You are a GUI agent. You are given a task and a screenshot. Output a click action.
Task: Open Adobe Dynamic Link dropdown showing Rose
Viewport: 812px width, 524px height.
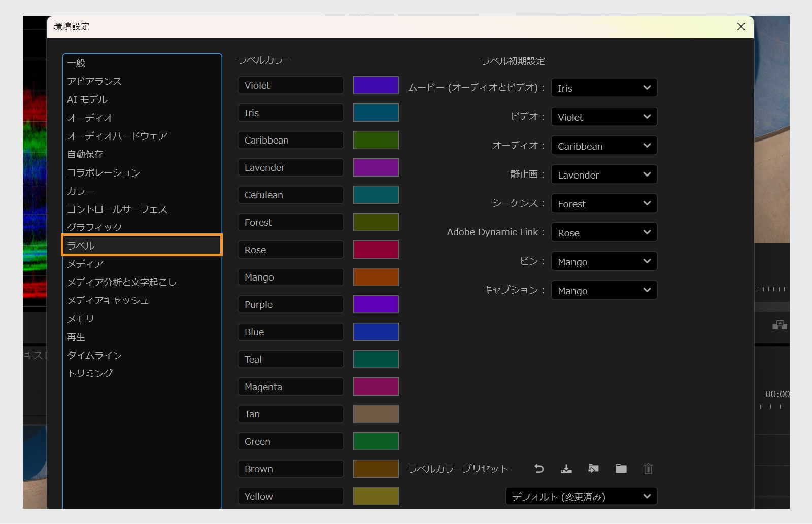(x=604, y=232)
